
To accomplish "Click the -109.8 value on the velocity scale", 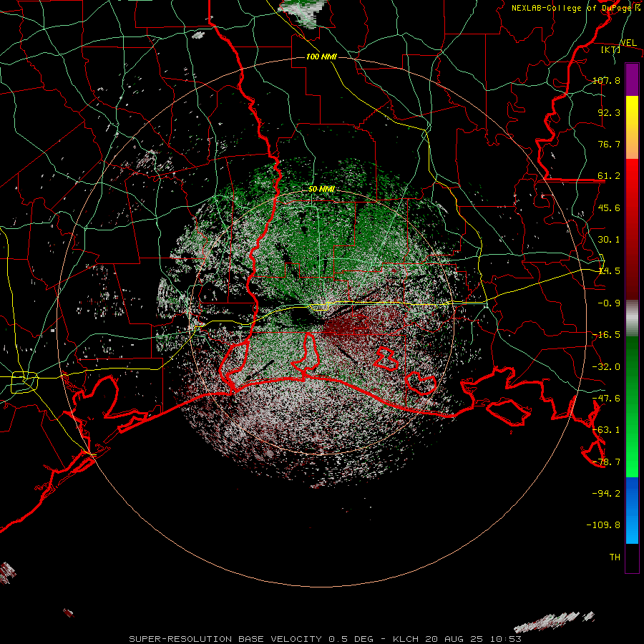I will pyautogui.click(x=603, y=525).
